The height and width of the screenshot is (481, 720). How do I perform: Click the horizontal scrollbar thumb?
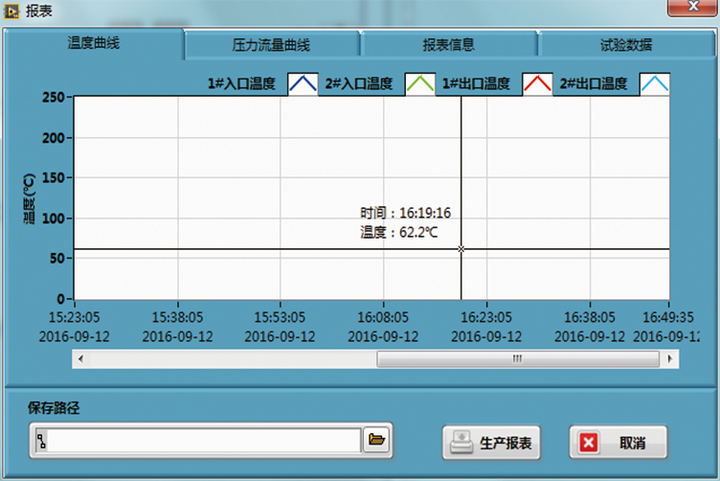tap(518, 359)
